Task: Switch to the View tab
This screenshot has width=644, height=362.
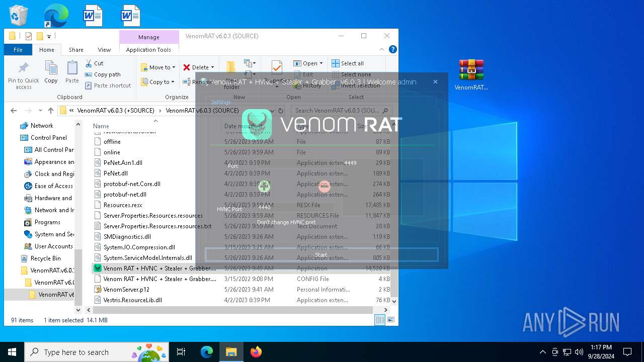Action: tap(104, 50)
